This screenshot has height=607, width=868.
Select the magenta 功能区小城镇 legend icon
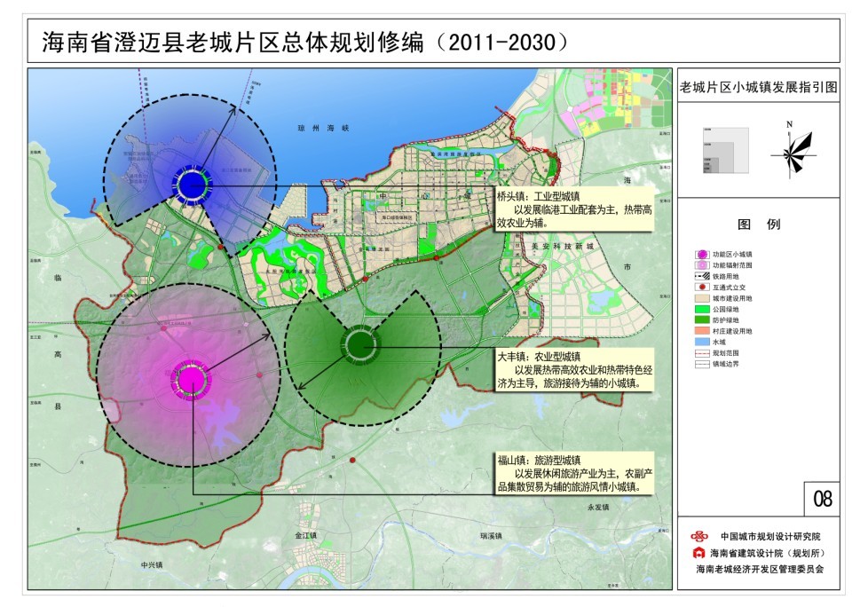coord(701,254)
